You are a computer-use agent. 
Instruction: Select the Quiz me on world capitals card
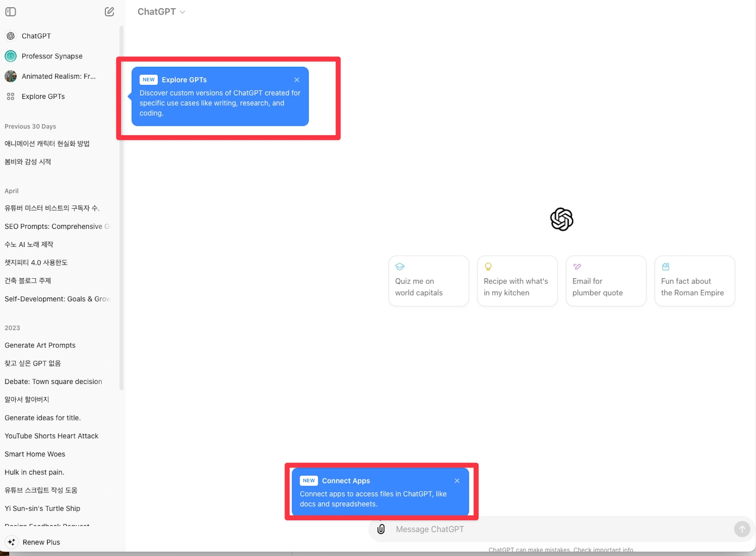429,281
